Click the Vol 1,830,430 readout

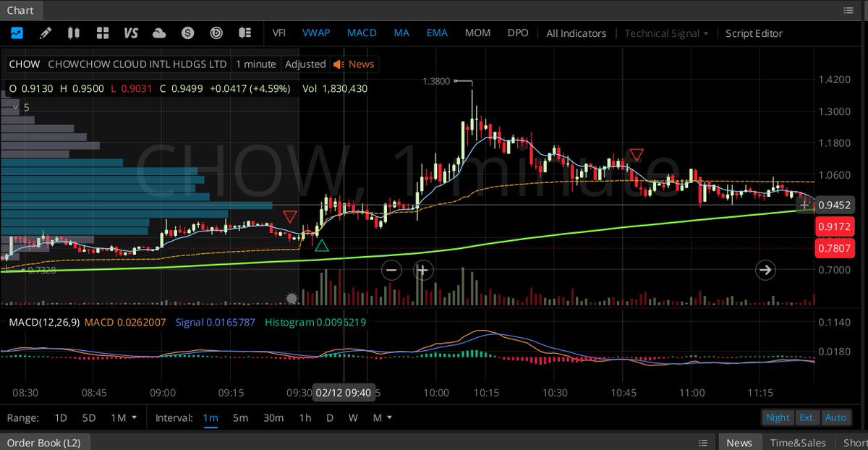click(336, 88)
